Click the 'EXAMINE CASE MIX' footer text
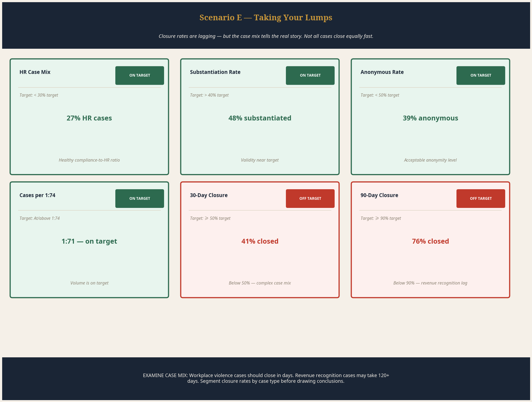This screenshot has height=402, width=532. click(x=266, y=378)
